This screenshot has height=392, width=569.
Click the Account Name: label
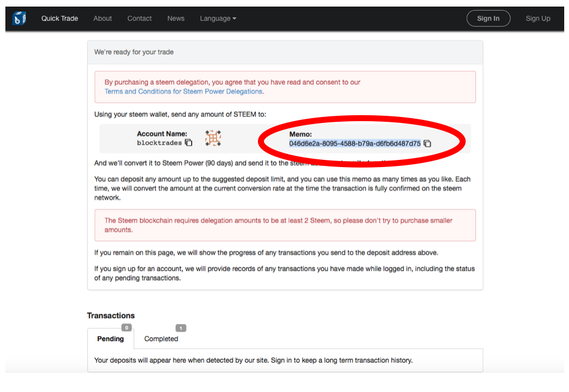pos(162,134)
